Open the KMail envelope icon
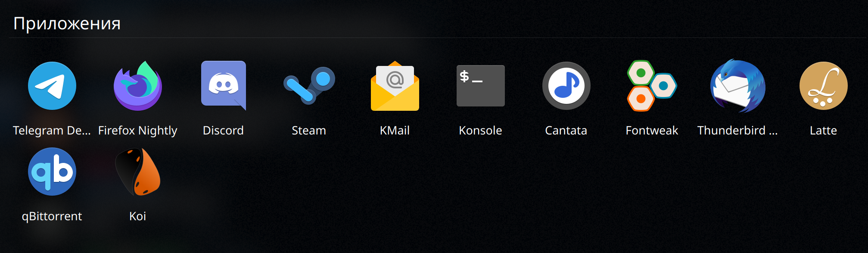 pos(395,86)
